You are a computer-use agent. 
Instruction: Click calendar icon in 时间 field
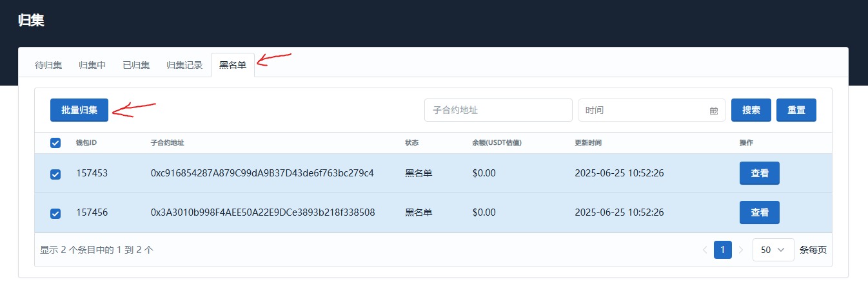click(713, 111)
